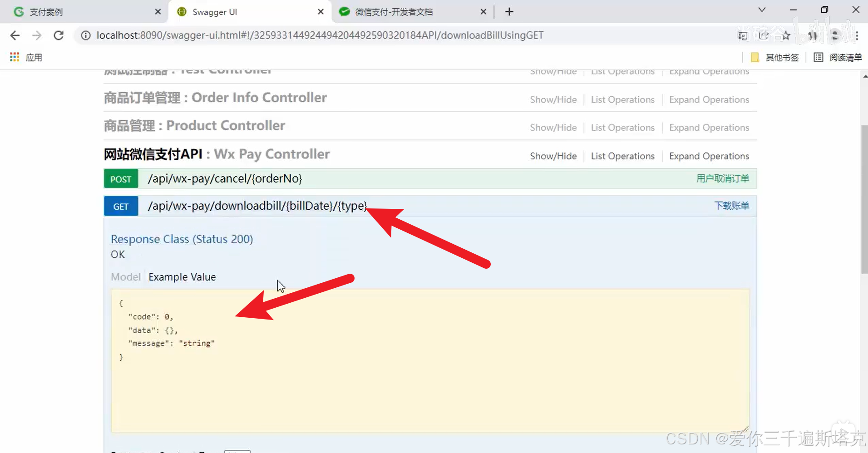This screenshot has height=453, width=868.
Task: Switch to the 支付案例 tab
Action: [84, 12]
